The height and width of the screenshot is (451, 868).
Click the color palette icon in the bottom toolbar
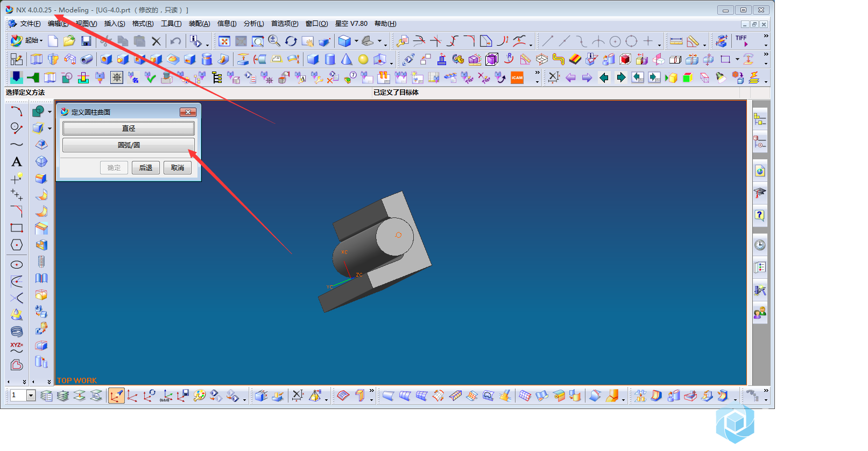[x=200, y=396]
